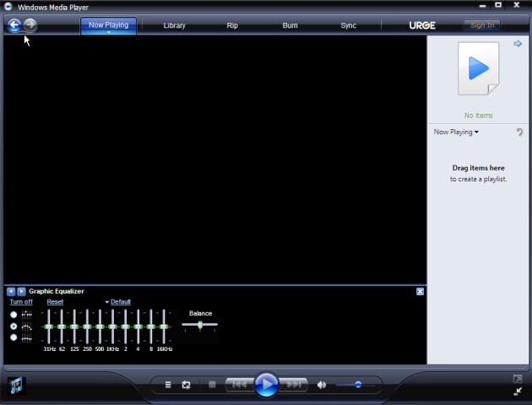Select tight group slider movement radio button
Screen dimensions: 532x405
pyautogui.click(x=14, y=337)
